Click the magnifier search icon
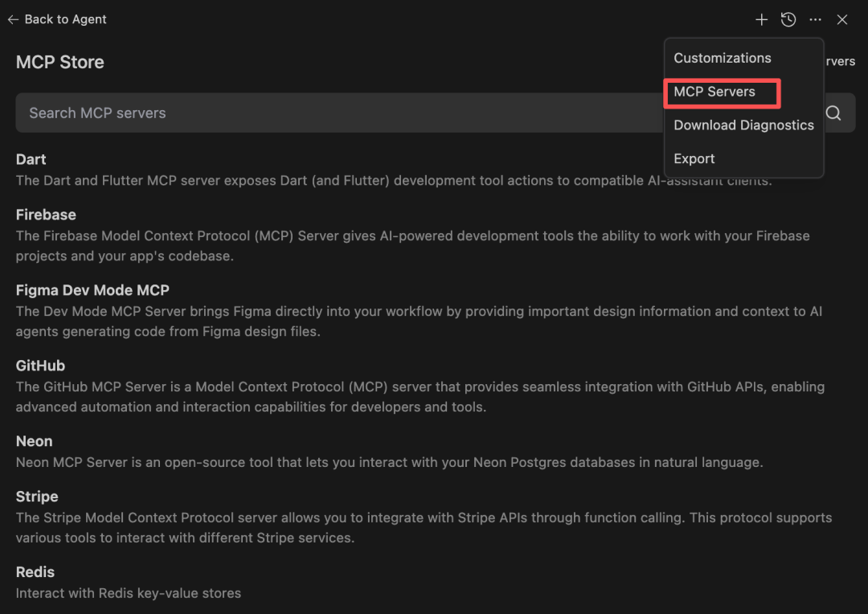868x614 pixels. pyautogui.click(x=833, y=113)
